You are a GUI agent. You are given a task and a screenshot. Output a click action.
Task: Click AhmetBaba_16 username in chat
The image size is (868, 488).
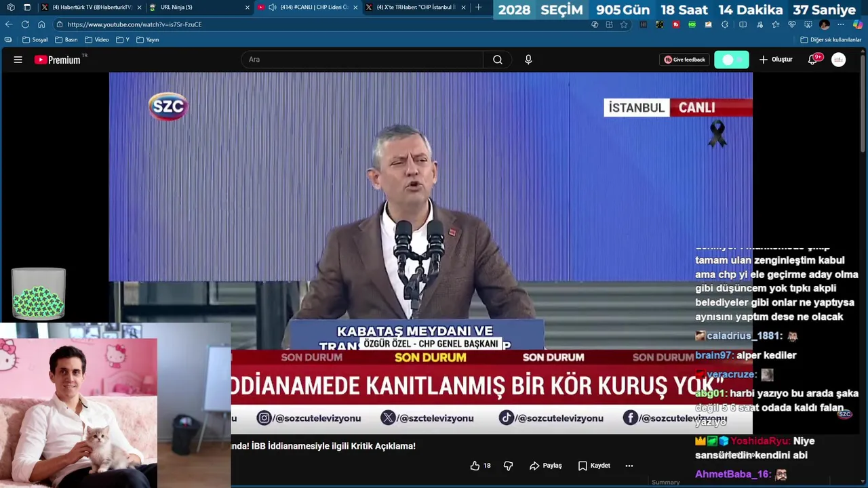[x=733, y=474]
